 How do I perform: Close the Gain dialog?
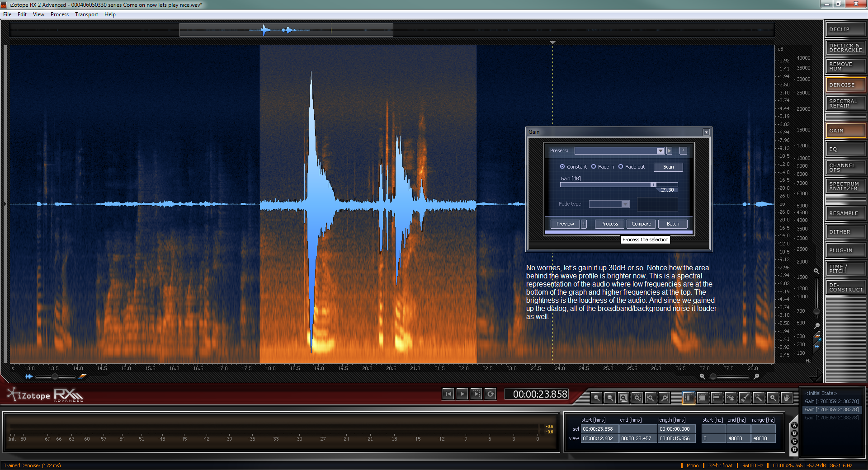(x=706, y=132)
